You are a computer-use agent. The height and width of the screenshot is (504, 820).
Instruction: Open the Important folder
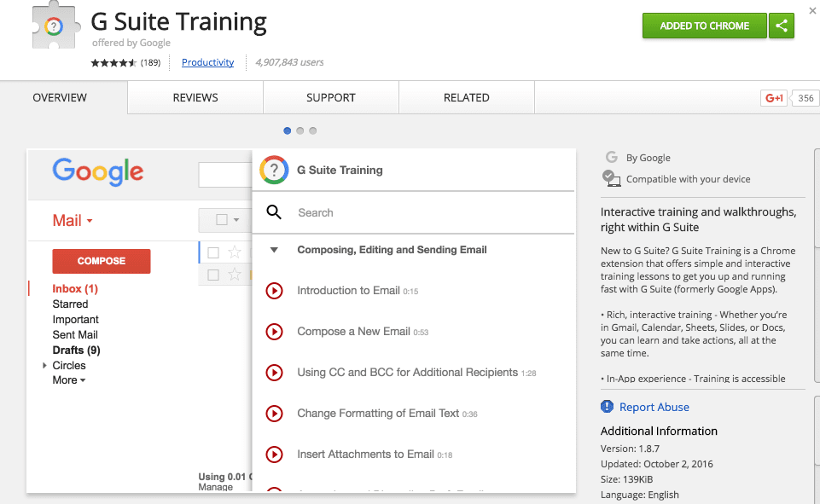tap(75, 320)
